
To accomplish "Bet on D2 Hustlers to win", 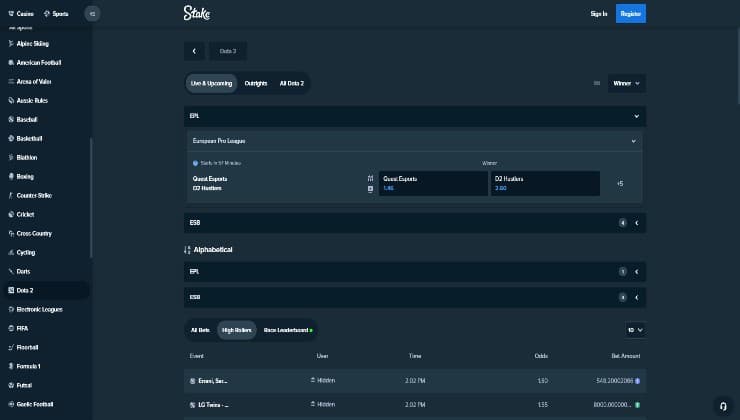I will coord(545,183).
